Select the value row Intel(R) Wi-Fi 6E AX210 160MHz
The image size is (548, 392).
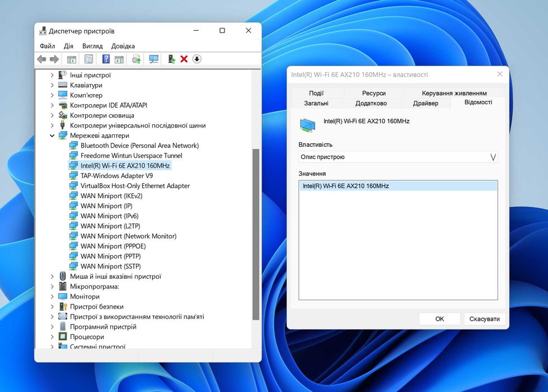pos(398,186)
